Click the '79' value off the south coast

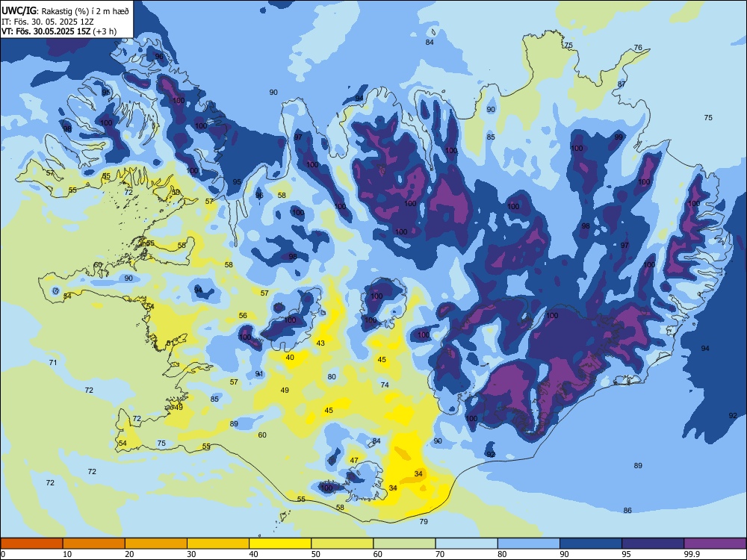pos(424,522)
